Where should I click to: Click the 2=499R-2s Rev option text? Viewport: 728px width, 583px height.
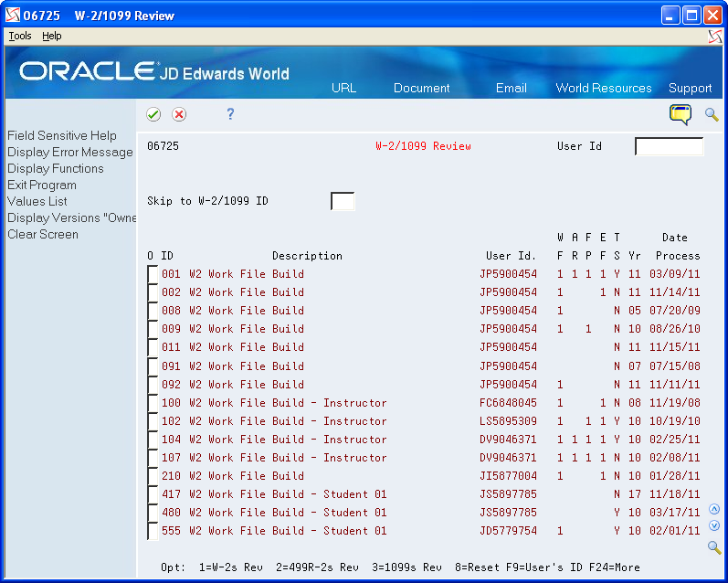(x=317, y=567)
